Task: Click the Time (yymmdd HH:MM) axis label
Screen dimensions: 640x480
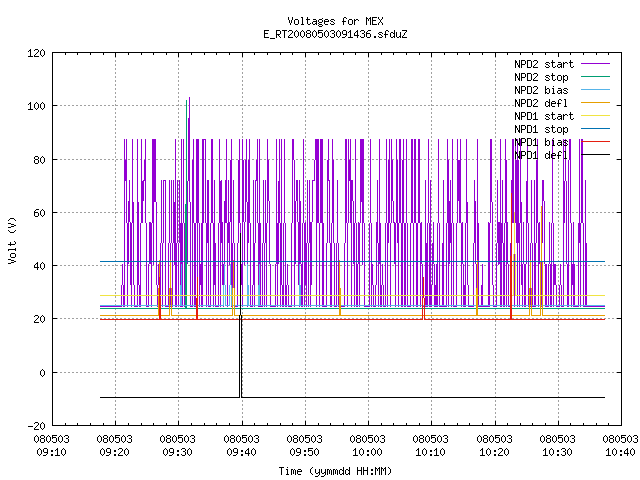Action: coord(335,471)
